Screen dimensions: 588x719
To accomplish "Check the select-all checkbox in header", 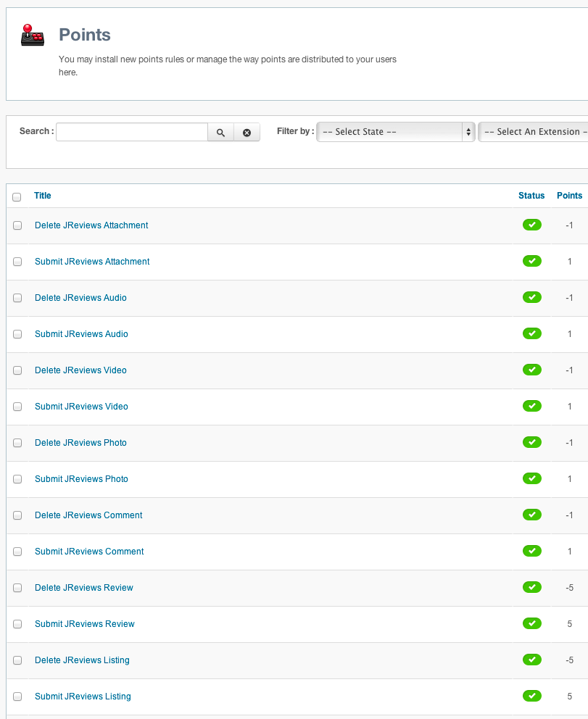I will pos(17,196).
